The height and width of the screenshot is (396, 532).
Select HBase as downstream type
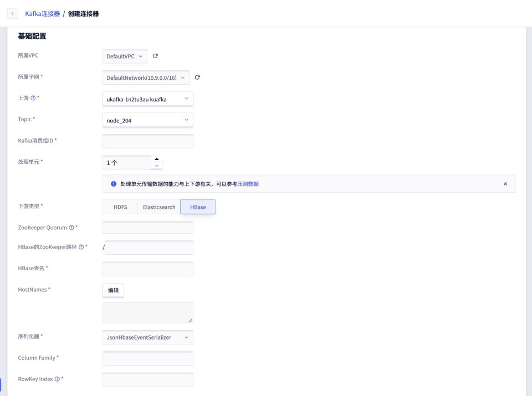click(198, 207)
